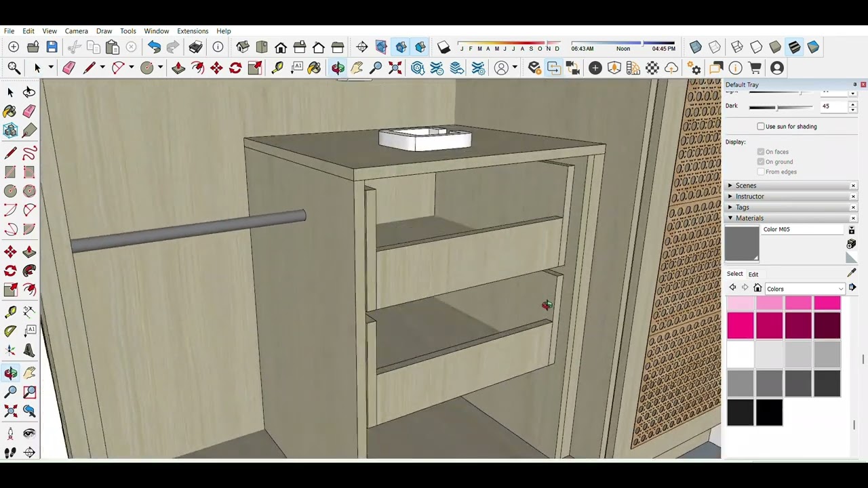The width and height of the screenshot is (868, 488).
Task: Toggle X-Ray style cube icon
Action: pos(696,47)
